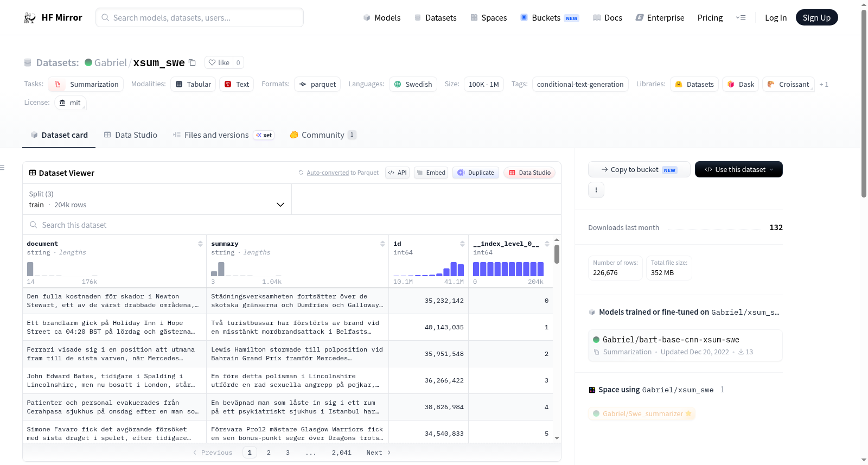
Task: Click the Sign Up button
Action: coord(816,17)
